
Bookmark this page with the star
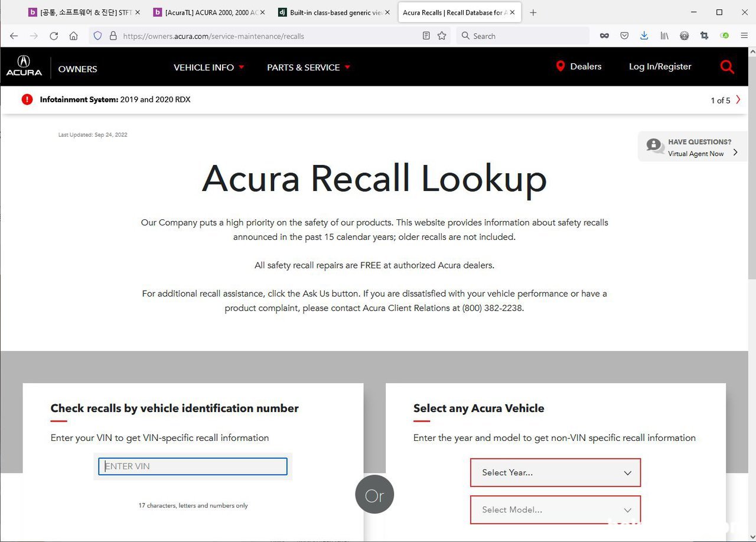[x=442, y=36]
